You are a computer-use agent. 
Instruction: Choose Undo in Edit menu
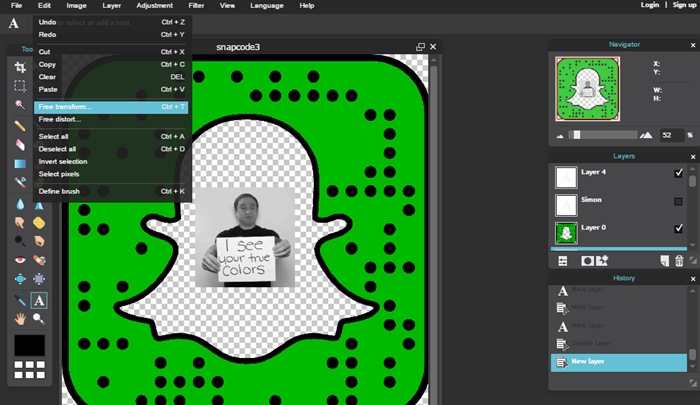111,22
